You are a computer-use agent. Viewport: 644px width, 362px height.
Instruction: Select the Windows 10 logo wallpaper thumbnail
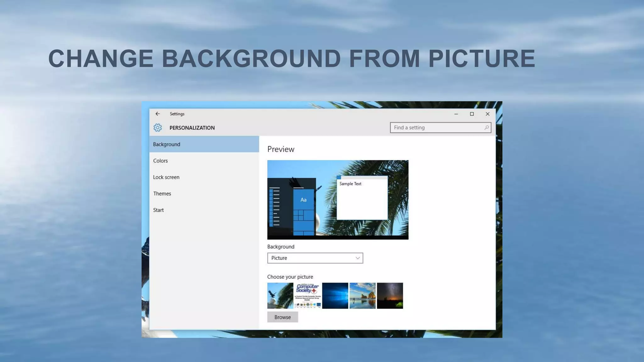pos(335,296)
